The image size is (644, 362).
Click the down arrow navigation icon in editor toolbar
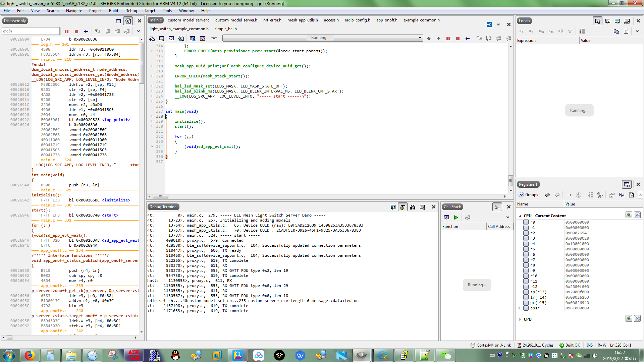click(x=438, y=39)
